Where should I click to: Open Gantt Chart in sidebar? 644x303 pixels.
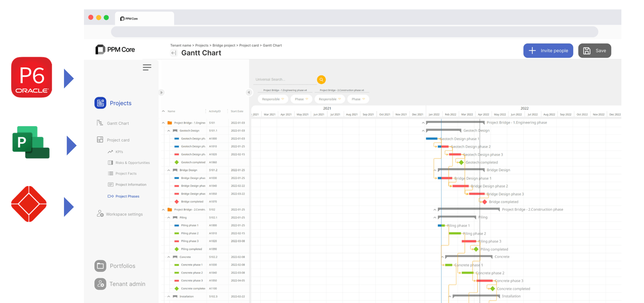113,123
